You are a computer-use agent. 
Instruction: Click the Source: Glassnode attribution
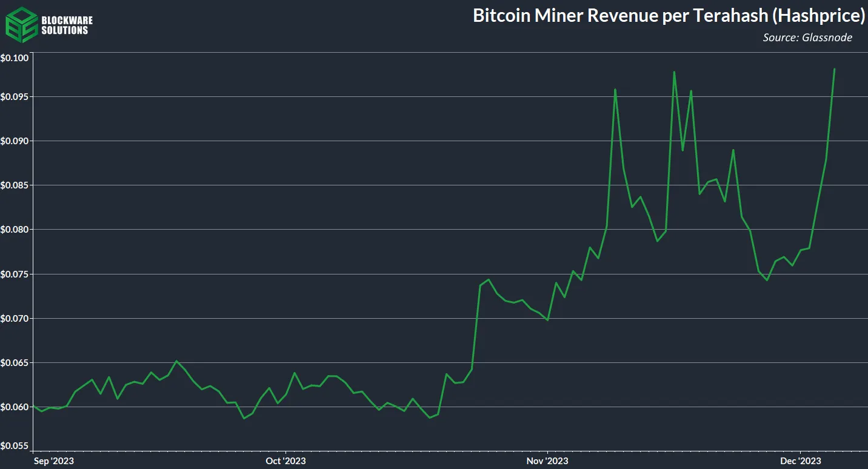tap(807, 38)
